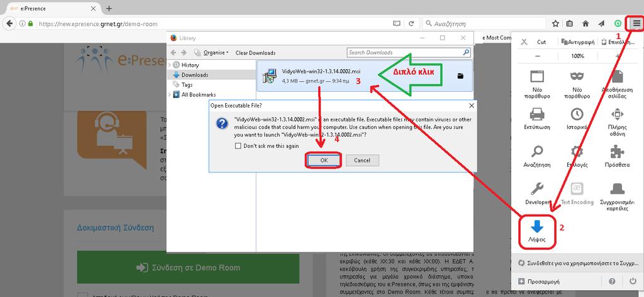The height and width of the screenshot is (297, 644).
Task: Expand the All Bookmarks tree node
Action: coord(170,94)
